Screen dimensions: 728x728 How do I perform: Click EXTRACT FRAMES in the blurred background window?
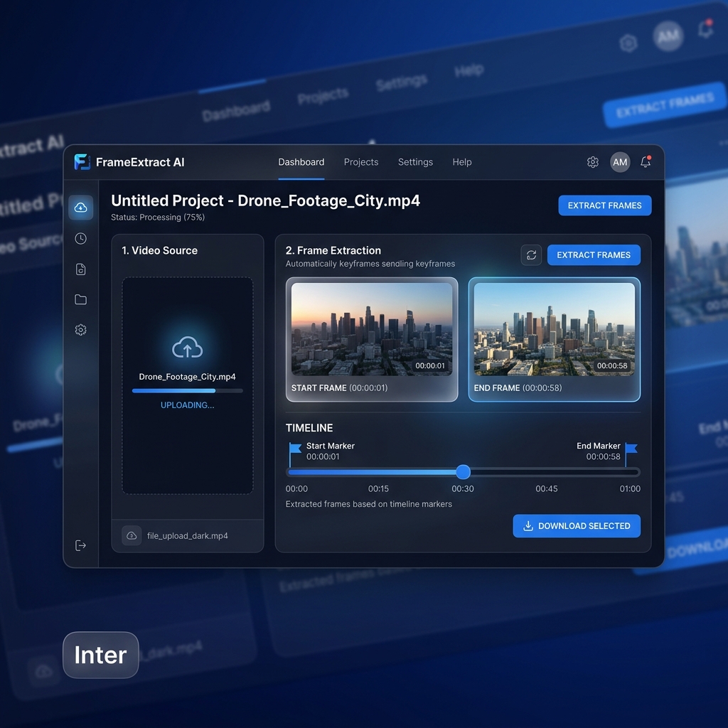click(665, 105)
